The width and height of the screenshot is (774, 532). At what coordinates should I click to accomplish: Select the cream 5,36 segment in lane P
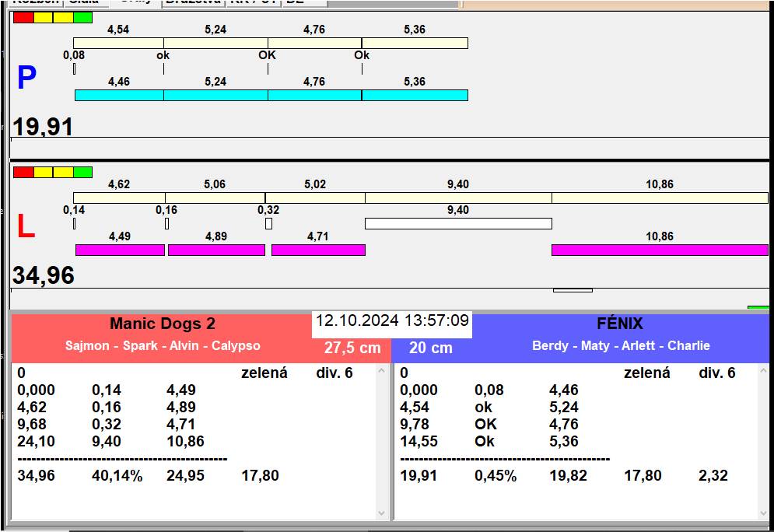[x=415, y=43]
